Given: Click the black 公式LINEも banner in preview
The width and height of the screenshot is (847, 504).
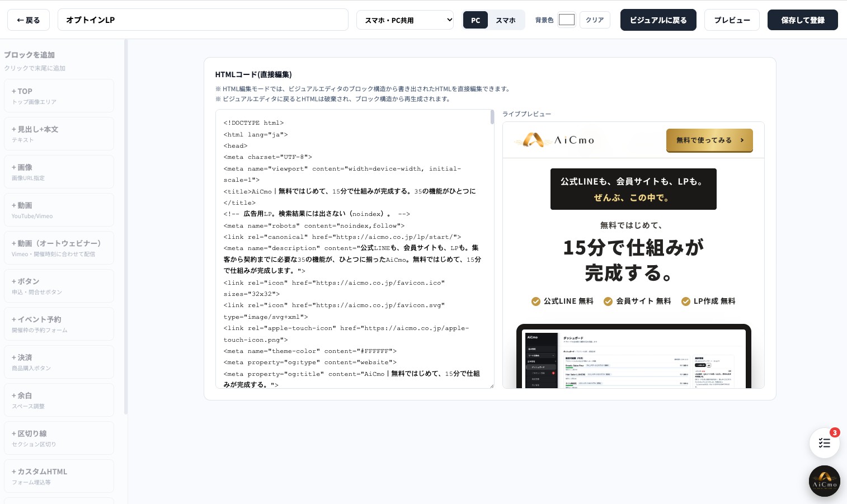Looking at the screenshot, I should (633, 189).
